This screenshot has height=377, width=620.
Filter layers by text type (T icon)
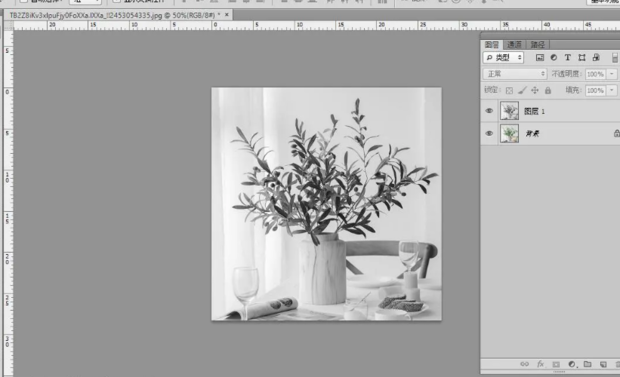[567, 58]
